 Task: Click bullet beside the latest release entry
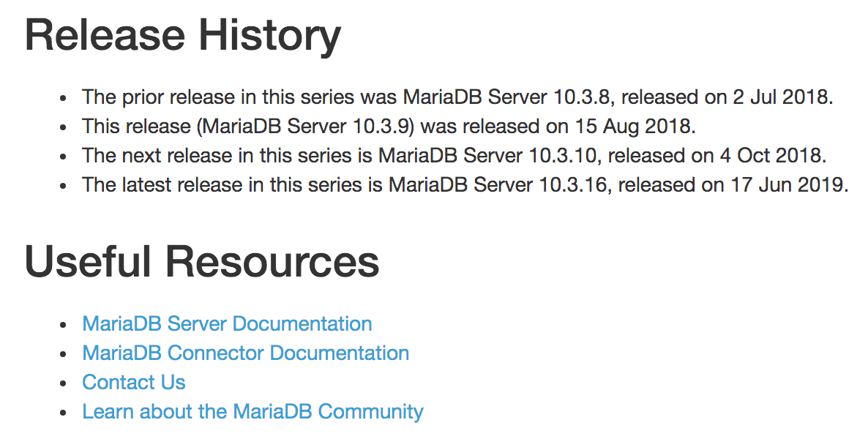click(x=64, y=186)
